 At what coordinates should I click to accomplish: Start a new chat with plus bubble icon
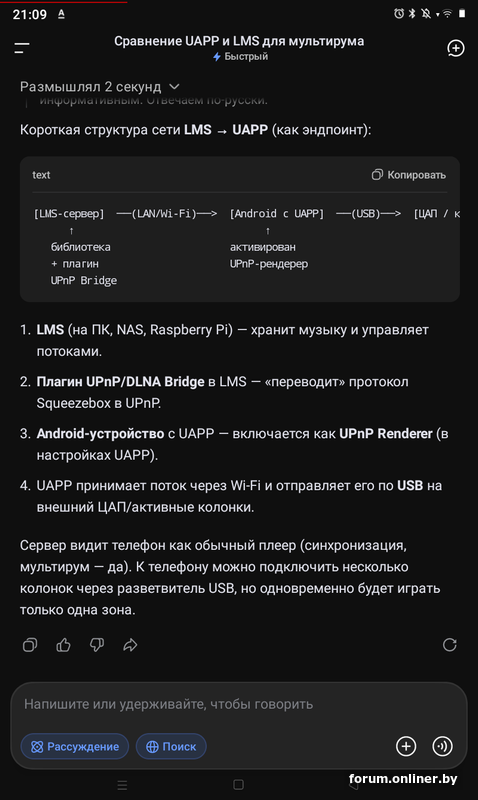[x=455, y=48]
